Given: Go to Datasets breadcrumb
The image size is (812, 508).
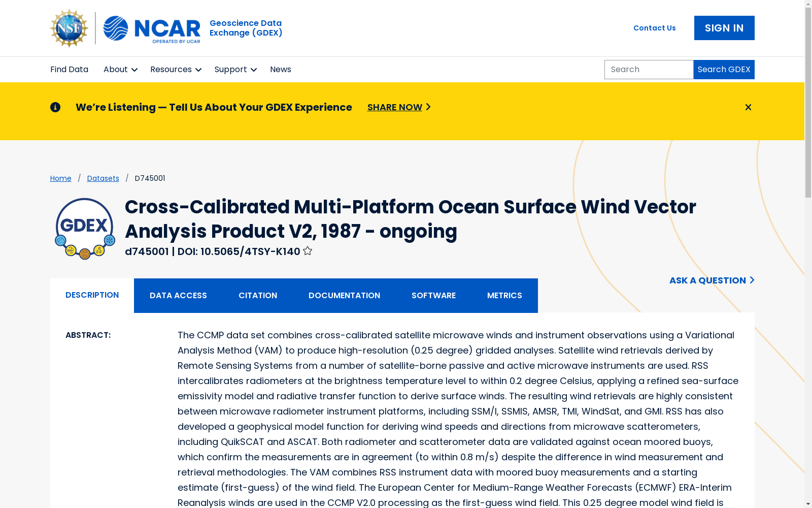Looking at the screenshot, I should pos(103,178).
